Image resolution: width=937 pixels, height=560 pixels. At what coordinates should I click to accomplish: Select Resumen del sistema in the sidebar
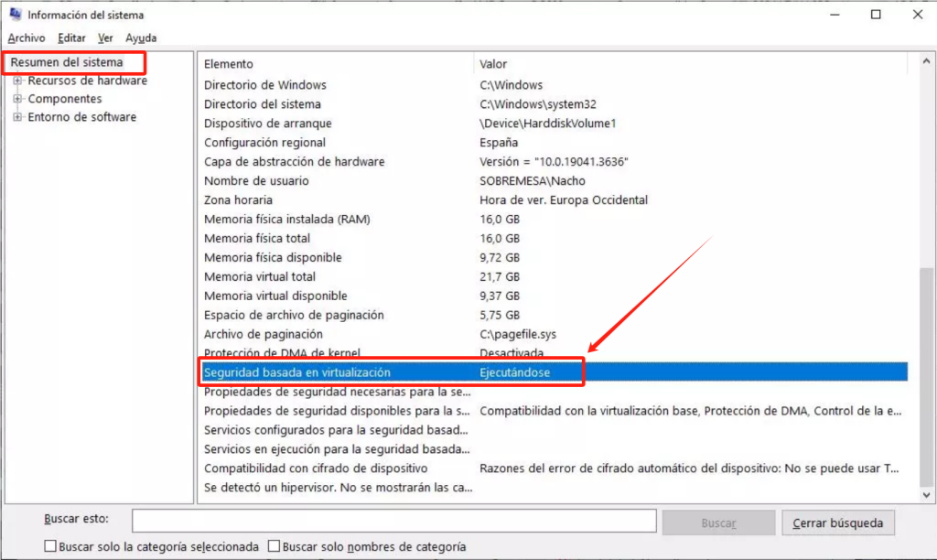(x=69, y=62)
